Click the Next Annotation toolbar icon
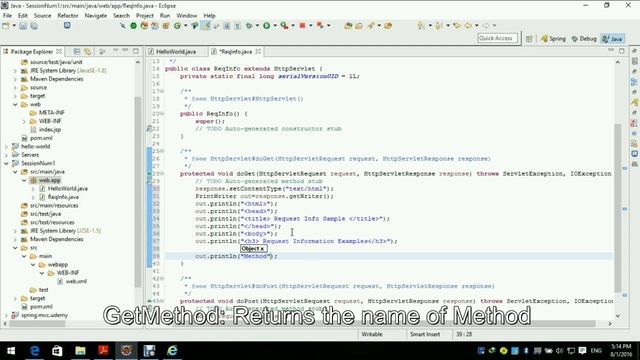The height and width of the screenshot is (360, 640). coord(420,26)
